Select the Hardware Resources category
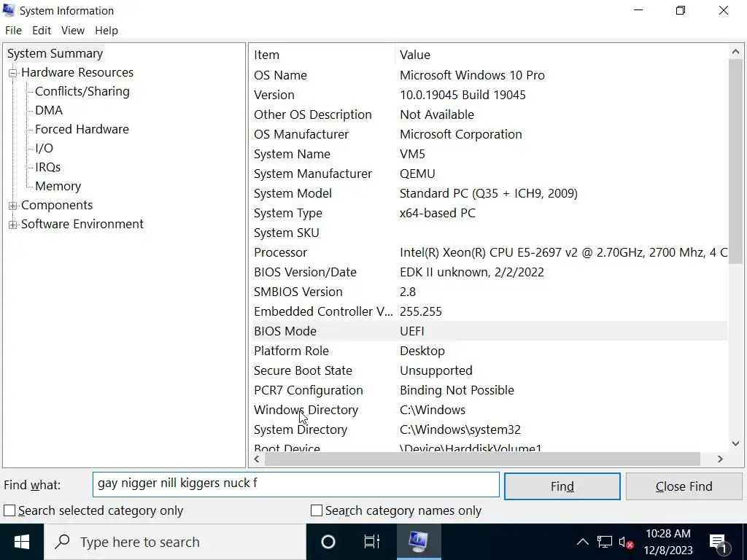 coord(77,72)
